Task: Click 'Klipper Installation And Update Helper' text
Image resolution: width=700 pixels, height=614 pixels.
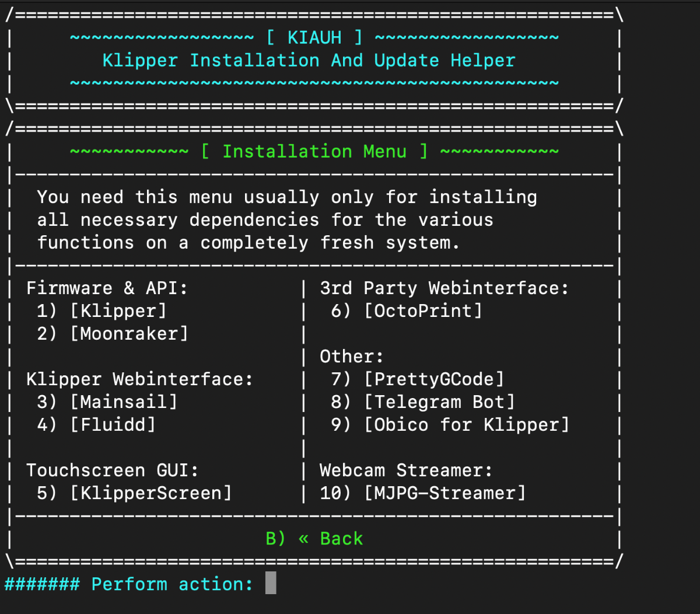Action: 309,60
